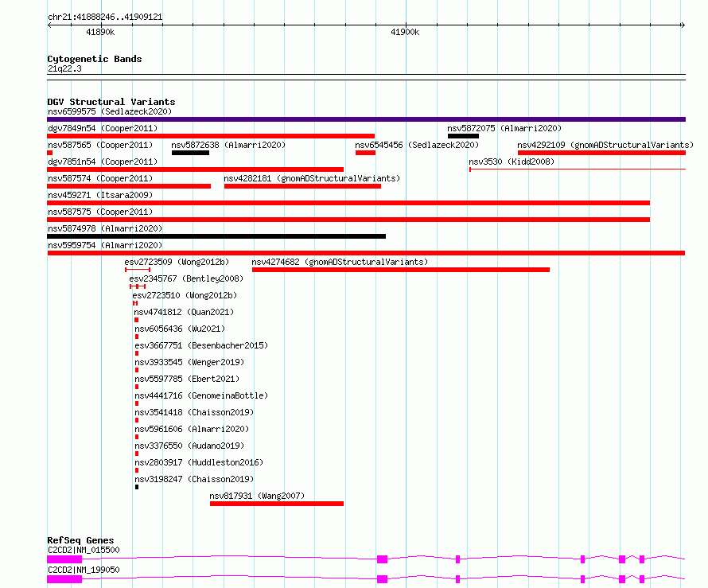Open nsv4292109 (gnomADStructuralVariants) label

click(x=605, y=145)
